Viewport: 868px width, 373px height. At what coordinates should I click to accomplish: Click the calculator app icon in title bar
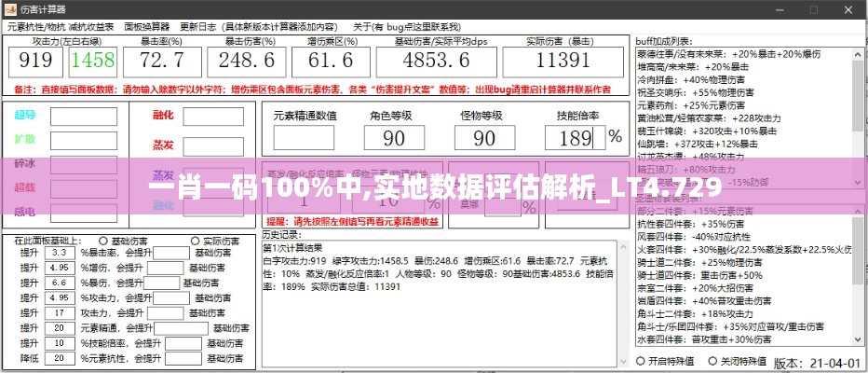[9, 9]
